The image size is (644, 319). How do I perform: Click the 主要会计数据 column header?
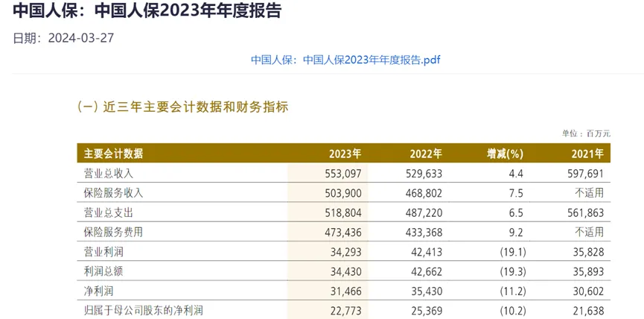click(113, 154)
